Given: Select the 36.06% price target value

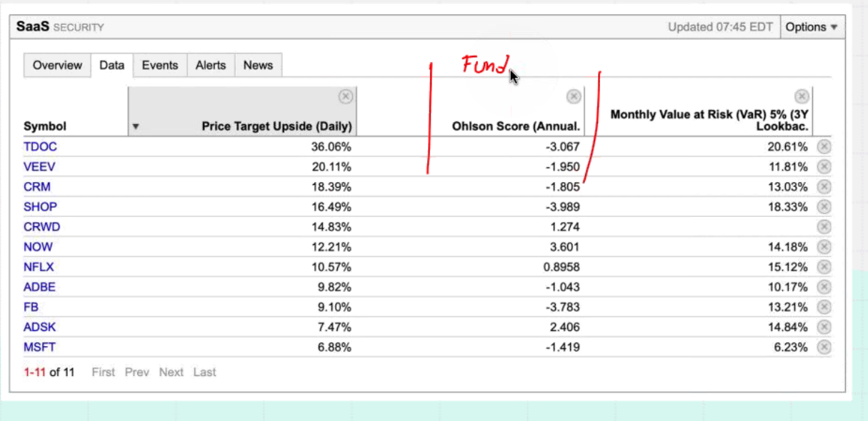Looking at the screenshot, I should pos(333,146).
